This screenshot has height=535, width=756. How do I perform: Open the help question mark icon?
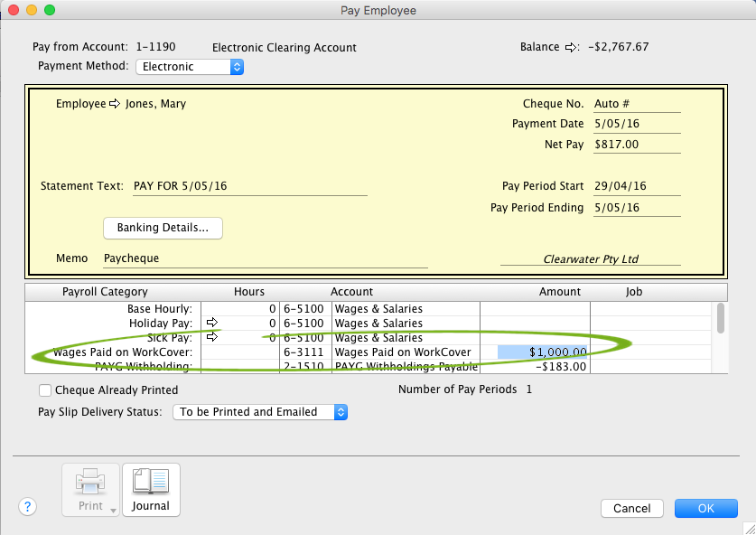[27, 507]
